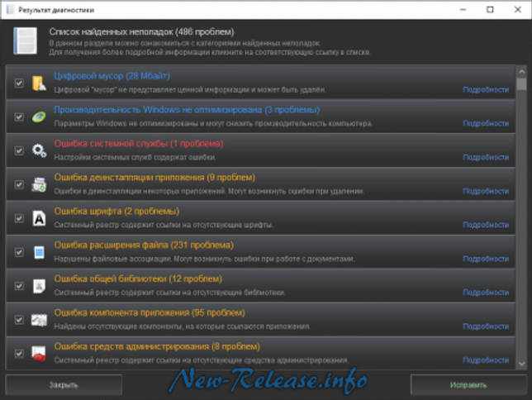Click Ошибка деинсталляции приложения (9 проблем) title
Image resolution: width=532 pixels, height=400 pixels.
[x=154, y=177]
